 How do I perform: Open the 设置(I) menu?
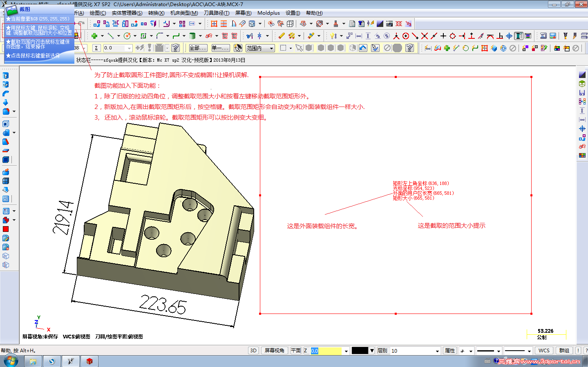click(x=293, y=13)
